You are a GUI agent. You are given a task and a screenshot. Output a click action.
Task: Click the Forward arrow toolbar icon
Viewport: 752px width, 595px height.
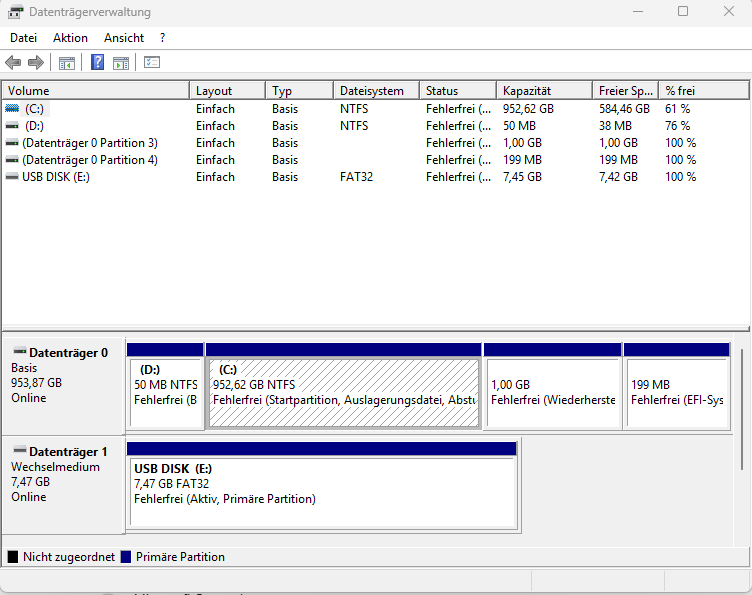(36, 62)
